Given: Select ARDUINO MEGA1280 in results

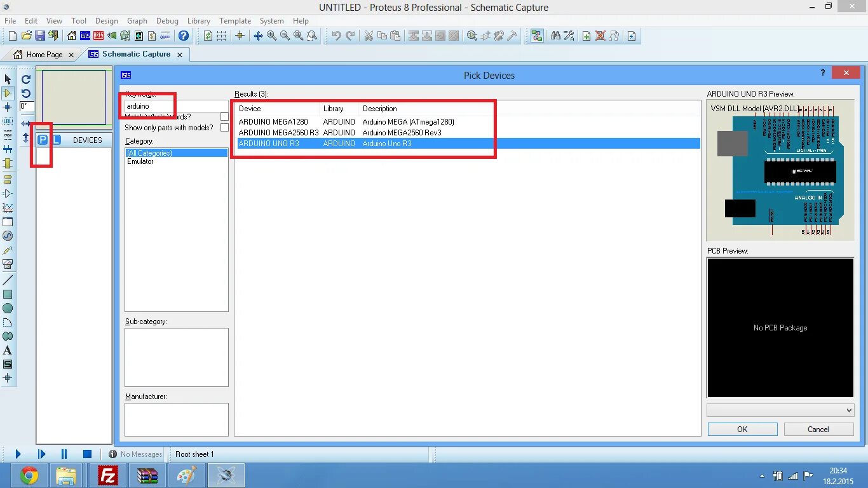Looking at the screenshot, I should tap(273, 122).
